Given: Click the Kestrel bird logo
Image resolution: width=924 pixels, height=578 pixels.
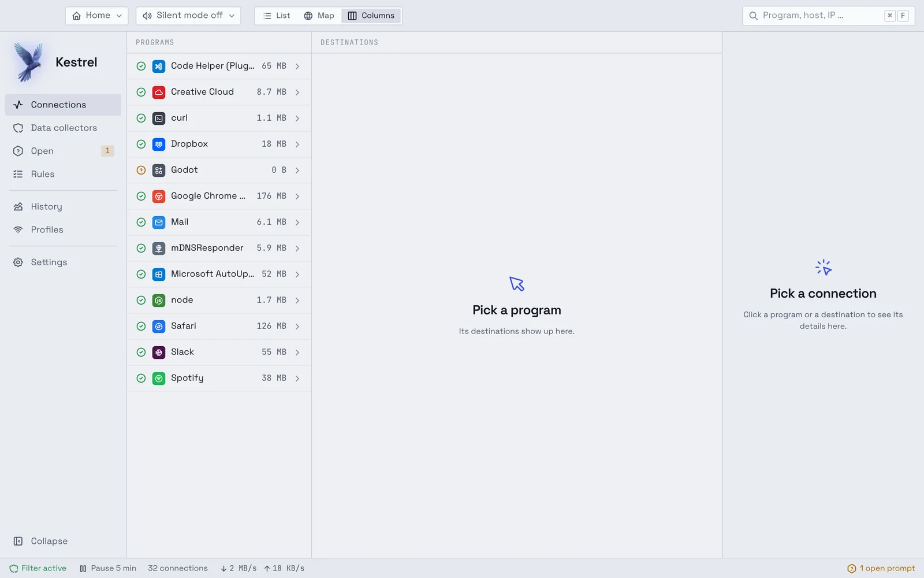Looking at the screenshot, I should point(29,62).
